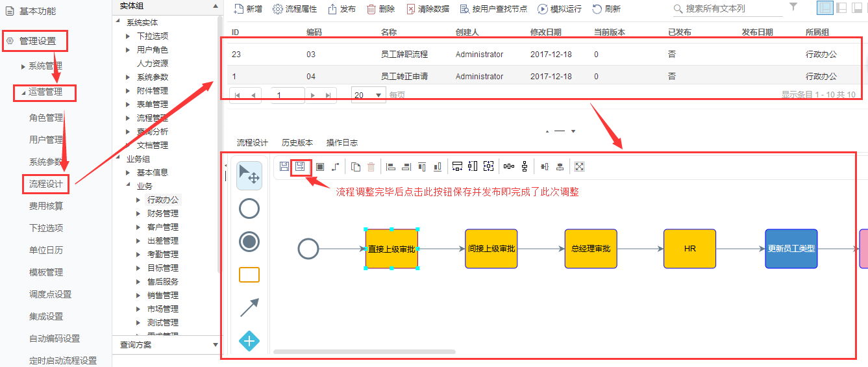
Task: Select the pointer/move tool in the shape palette
Action: pos(249,175)
